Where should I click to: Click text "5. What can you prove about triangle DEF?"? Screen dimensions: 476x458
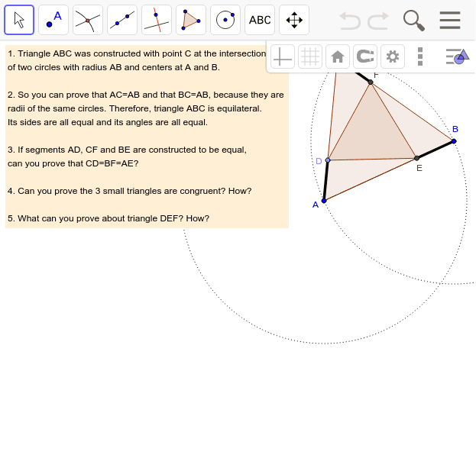[x=96, y=218]
